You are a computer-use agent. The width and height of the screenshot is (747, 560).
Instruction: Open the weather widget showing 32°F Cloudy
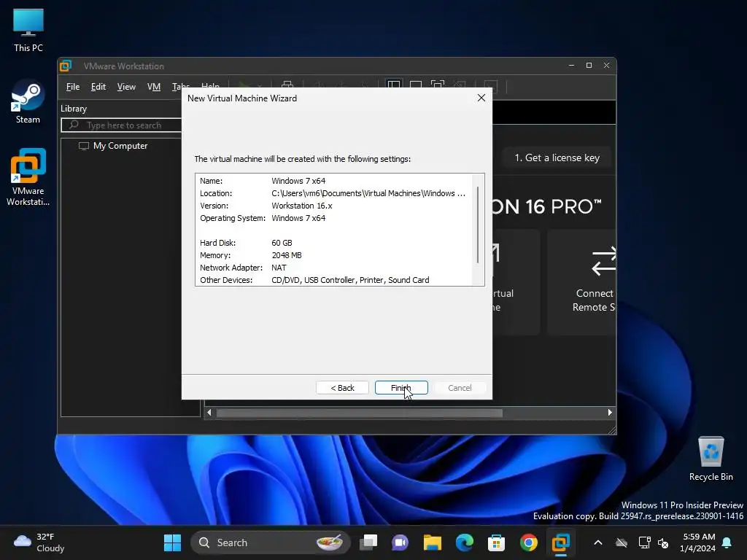coord(39,542)
